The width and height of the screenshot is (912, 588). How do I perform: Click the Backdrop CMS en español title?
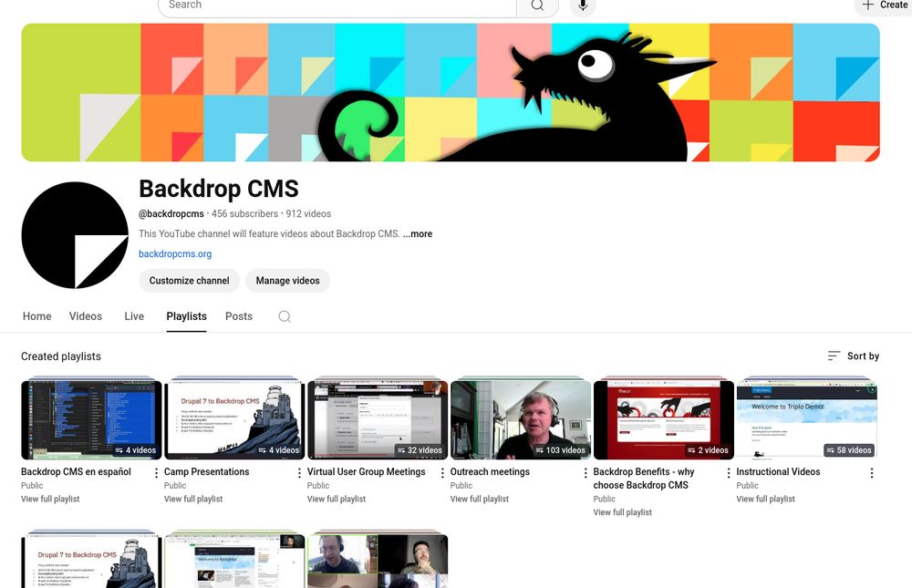(x=77, y=471)
